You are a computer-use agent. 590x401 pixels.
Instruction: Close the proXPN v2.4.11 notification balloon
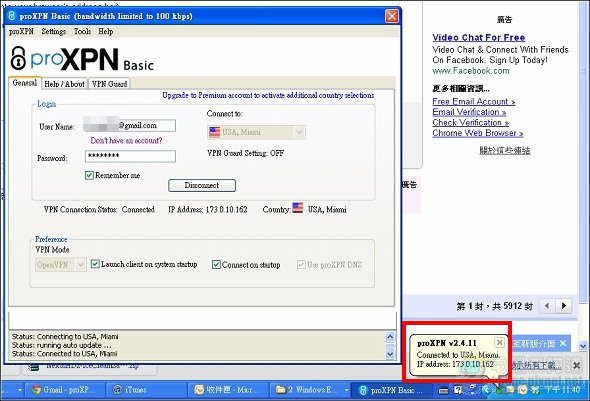point(499,342)
